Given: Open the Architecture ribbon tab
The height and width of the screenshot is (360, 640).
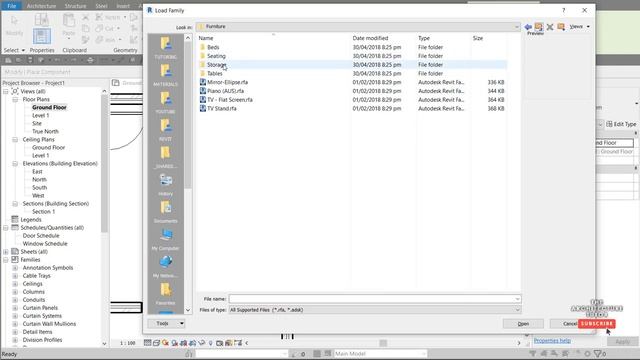Looking at the screenshot, I should click(41, 6).
